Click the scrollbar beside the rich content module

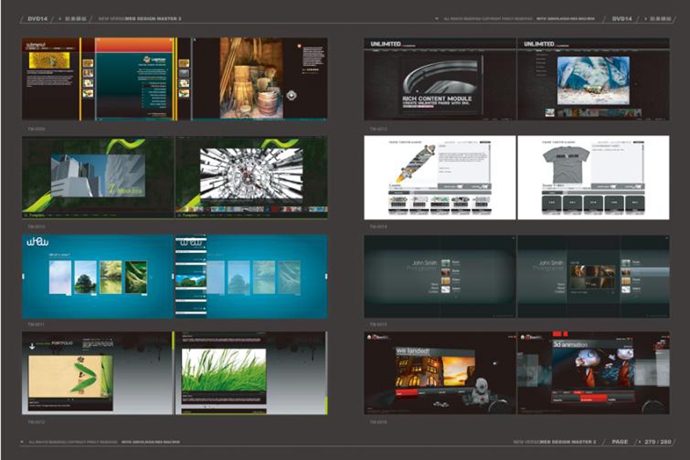(x=482, y=84)
